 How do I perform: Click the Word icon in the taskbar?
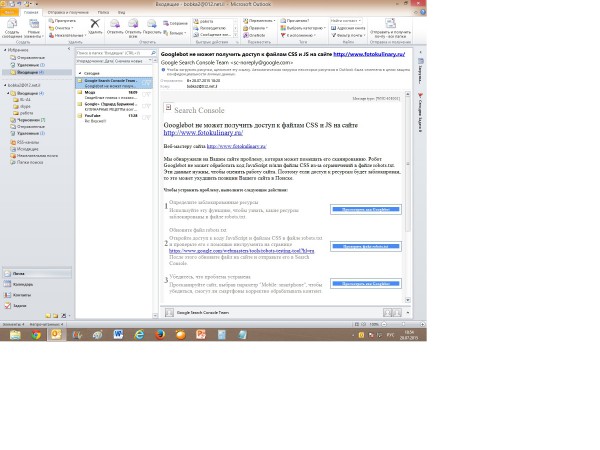118,335
